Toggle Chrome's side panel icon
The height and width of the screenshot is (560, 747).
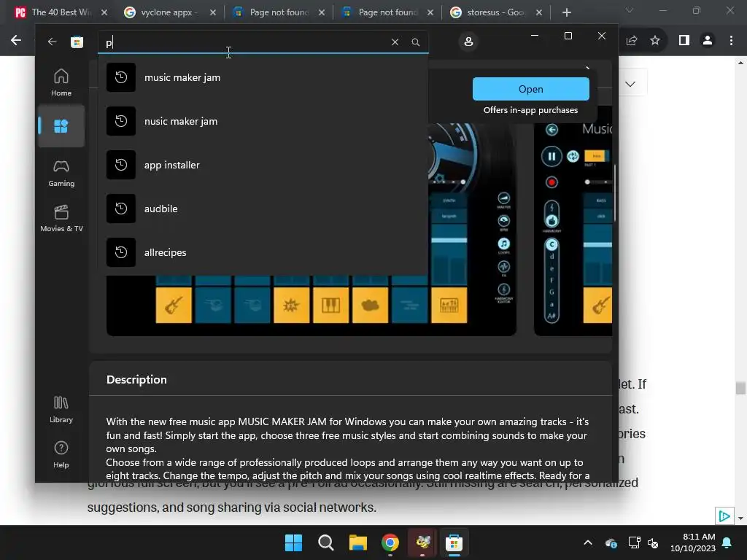(684, 41)
